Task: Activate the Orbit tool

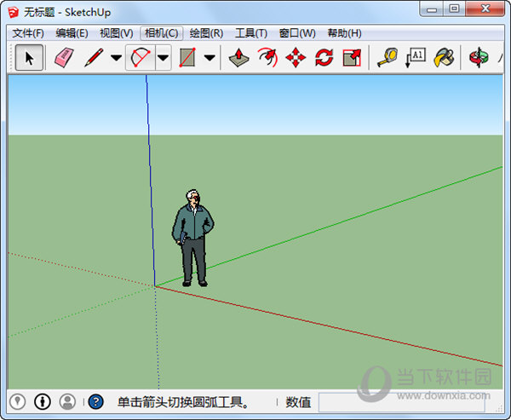Action: (x=479, y=58)
